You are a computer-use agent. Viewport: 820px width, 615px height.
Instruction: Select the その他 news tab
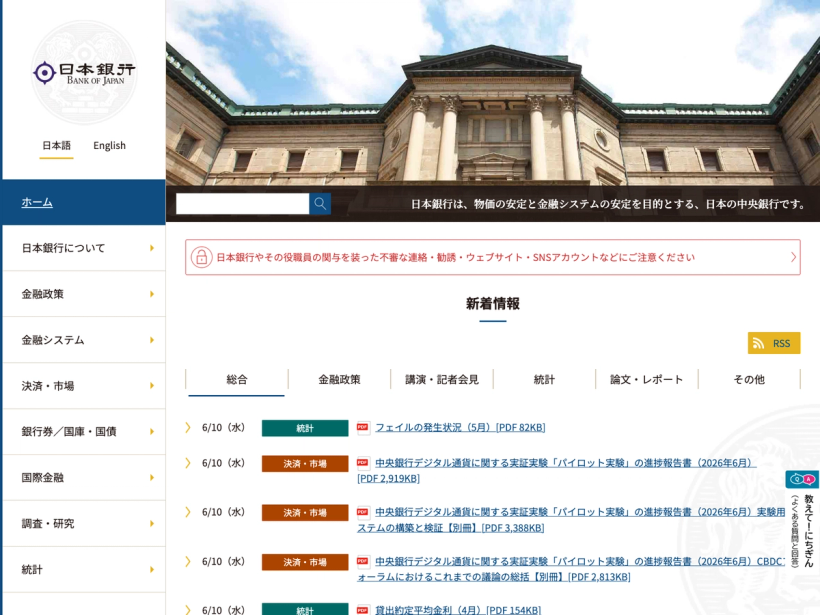click(x=749, y=380)
